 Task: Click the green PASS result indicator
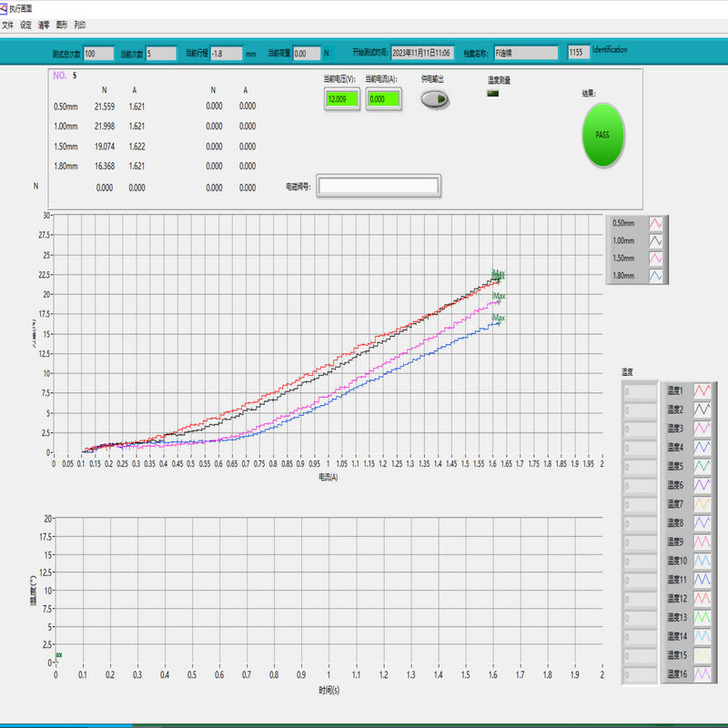[x=602, y=135]
